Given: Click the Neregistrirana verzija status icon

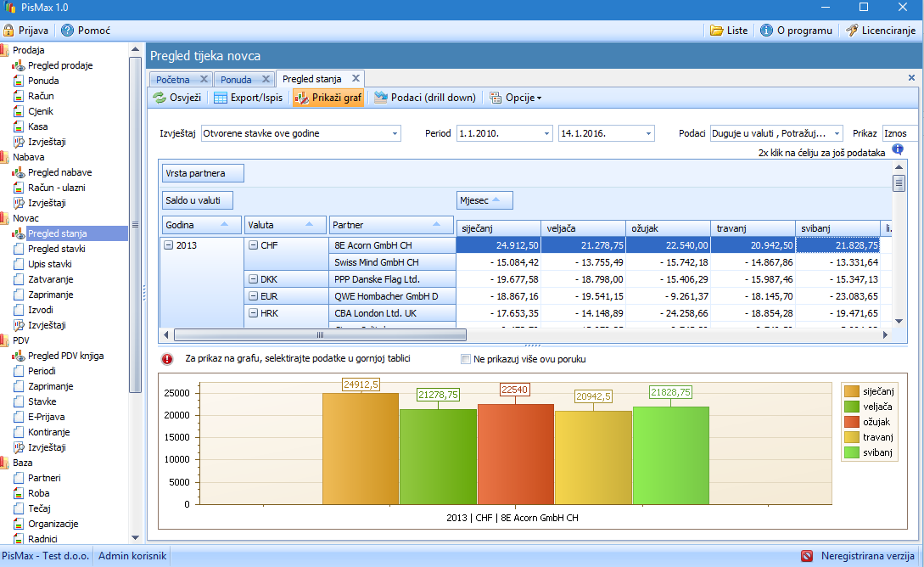Looking at the screenshot, I should point(807,556).
